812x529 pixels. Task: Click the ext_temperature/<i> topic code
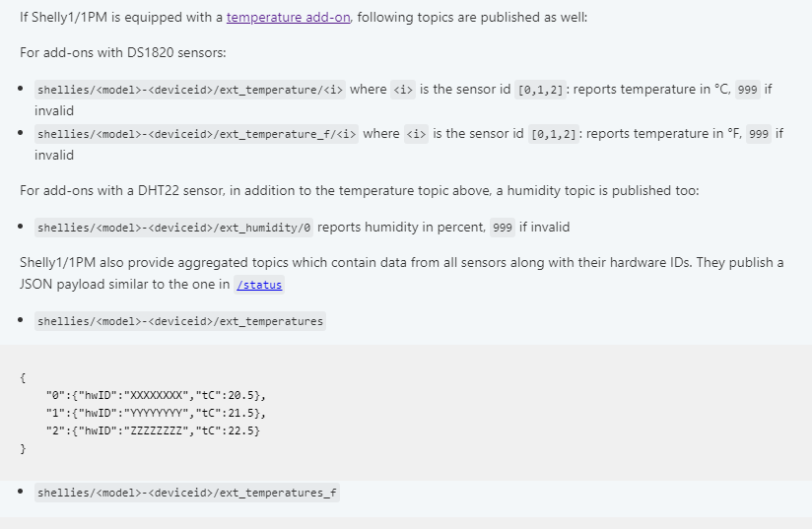coord(190,90)
